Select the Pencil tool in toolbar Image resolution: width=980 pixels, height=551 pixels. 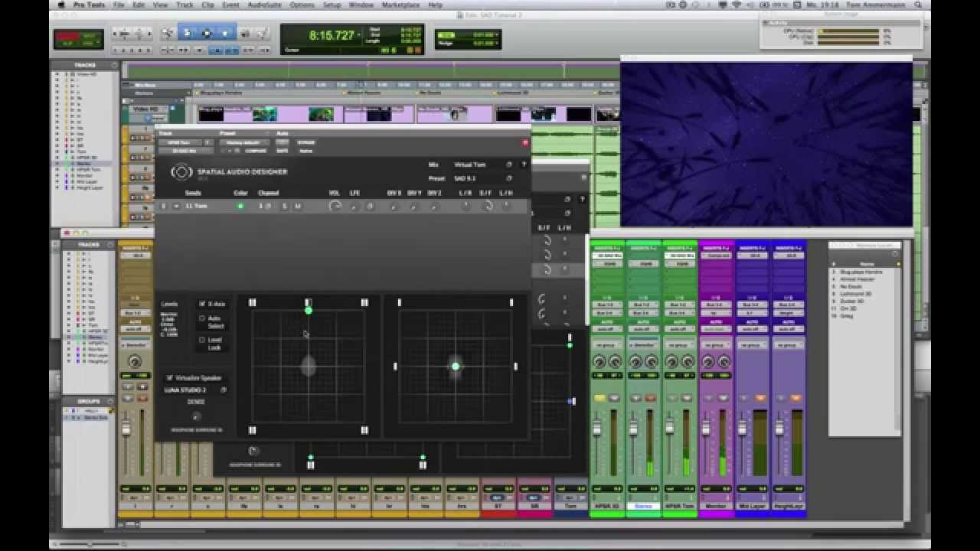[261, 33]
